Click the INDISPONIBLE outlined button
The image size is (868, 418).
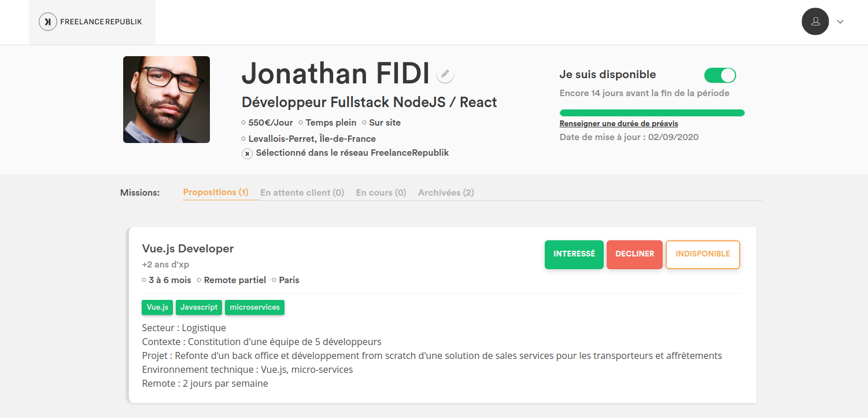click(703, 254)
